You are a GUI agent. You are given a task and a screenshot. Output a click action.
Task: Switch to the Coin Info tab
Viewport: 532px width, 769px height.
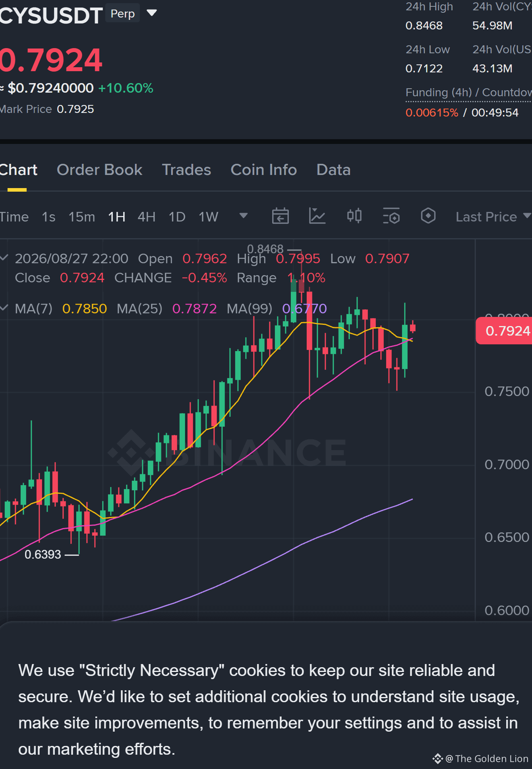264,170
